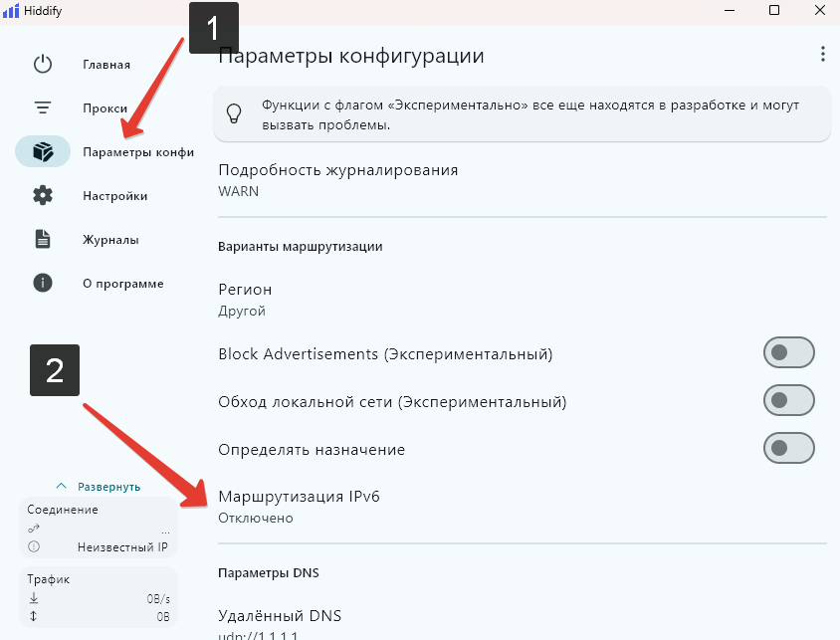Screen dimensions: 840x640
Task: Click the total traffic arrows icon
Action: pos(34,616)
